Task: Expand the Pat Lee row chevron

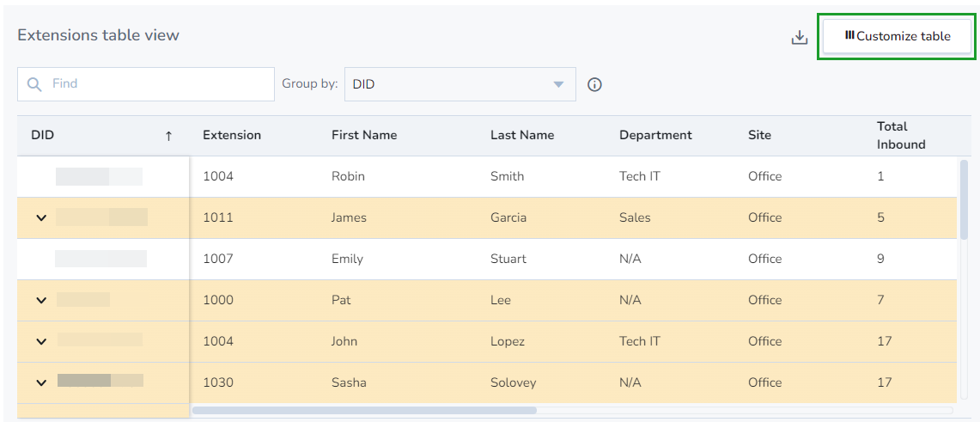Action: [41, 300]
